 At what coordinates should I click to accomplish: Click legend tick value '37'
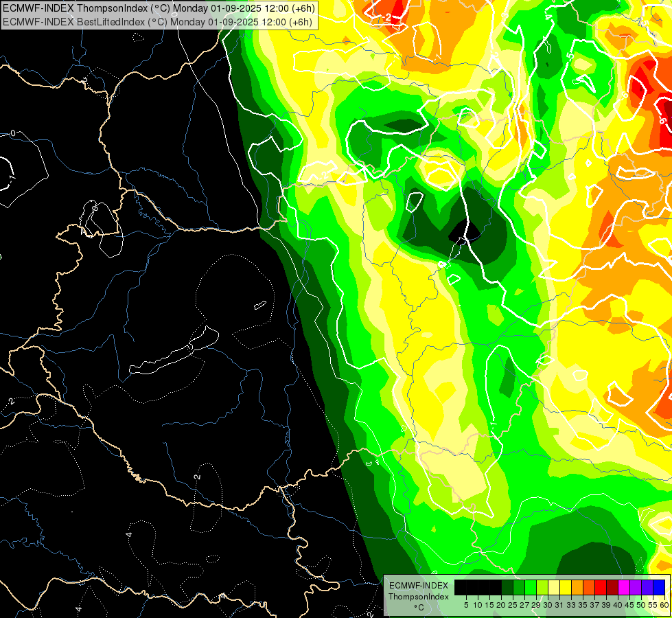point(595,605)
